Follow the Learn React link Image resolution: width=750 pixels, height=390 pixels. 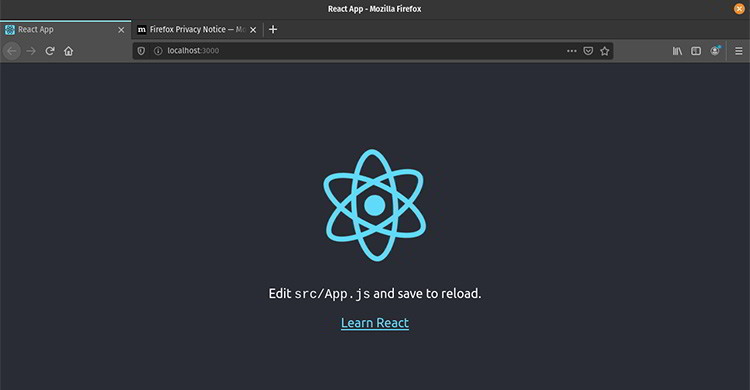pos(375,323)
